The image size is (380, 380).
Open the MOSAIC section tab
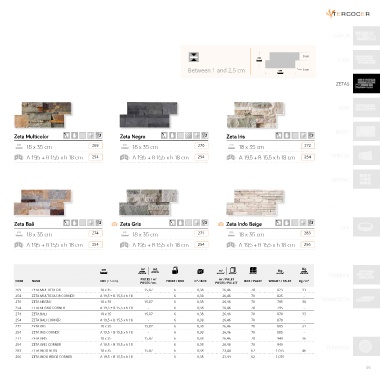(x=366, y=180)
